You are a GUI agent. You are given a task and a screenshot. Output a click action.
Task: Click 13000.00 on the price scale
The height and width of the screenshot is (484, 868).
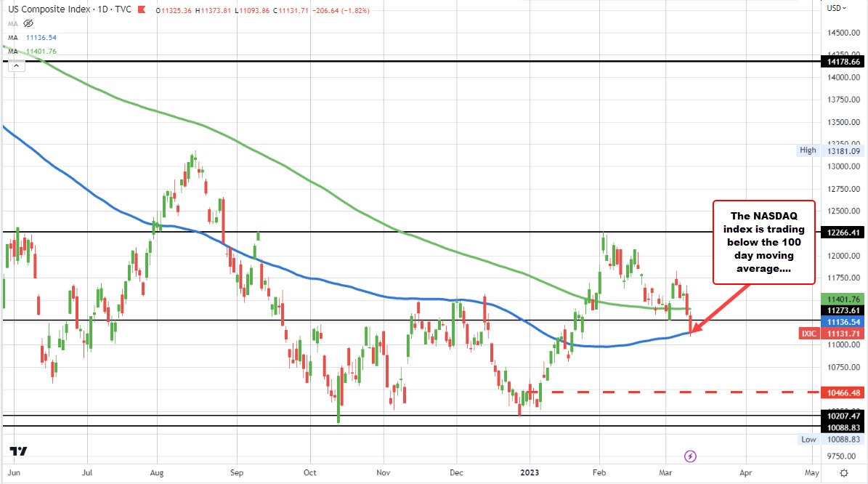coord(843,166)
